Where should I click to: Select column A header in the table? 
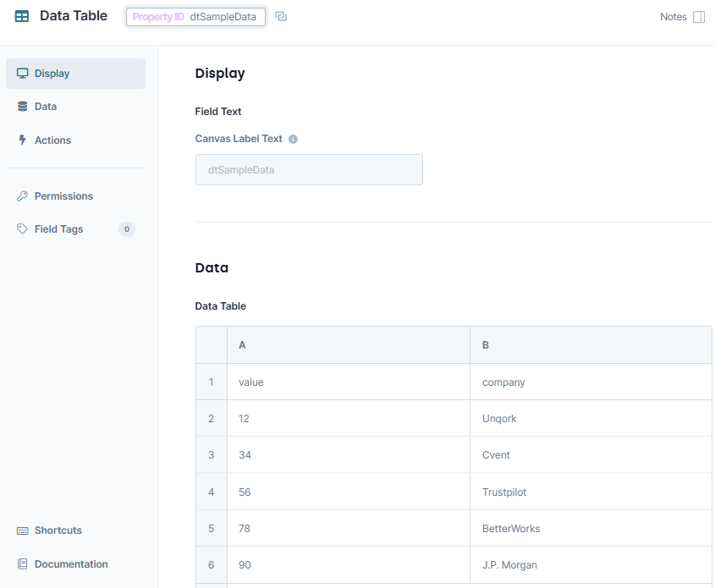pos(348,345)
